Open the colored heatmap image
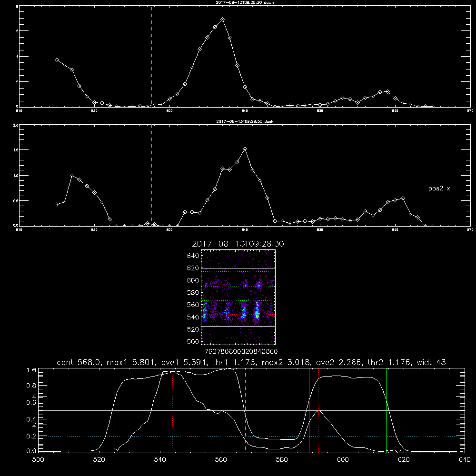The height and width of the screenshot is (476, 476). pyautogui.click(x=238, y=297)
